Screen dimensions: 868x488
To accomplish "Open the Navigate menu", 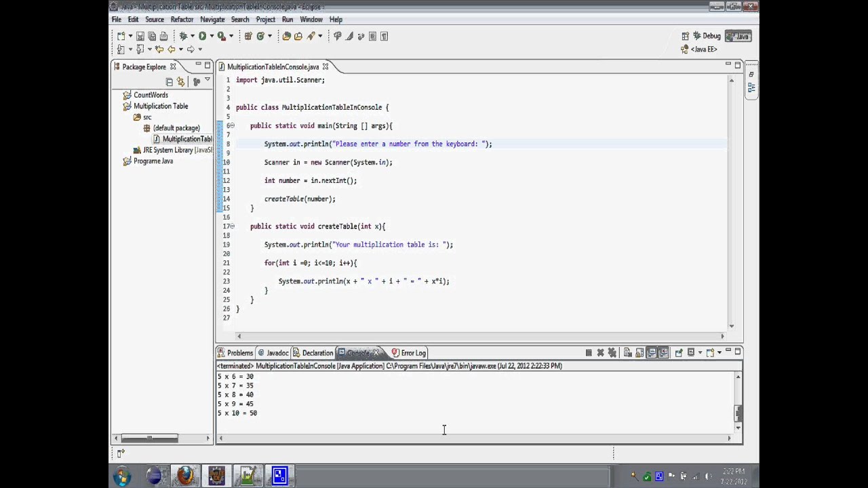I will pos(212,20).
